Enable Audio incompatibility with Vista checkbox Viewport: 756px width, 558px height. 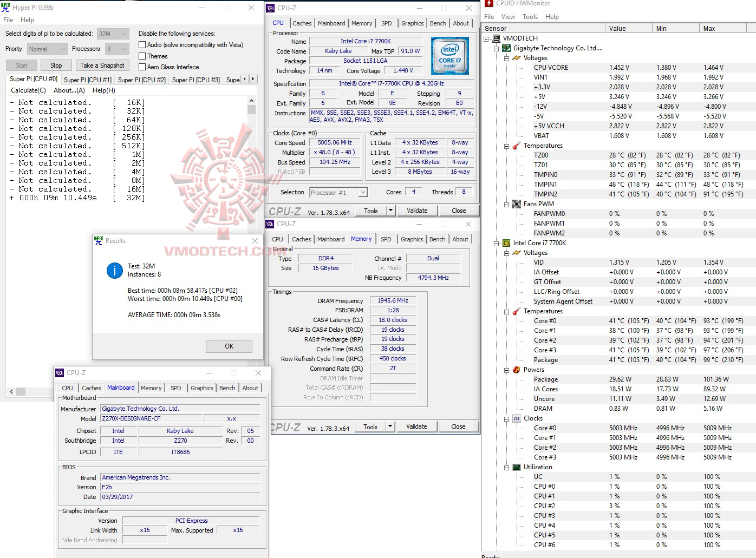(142, 45)
